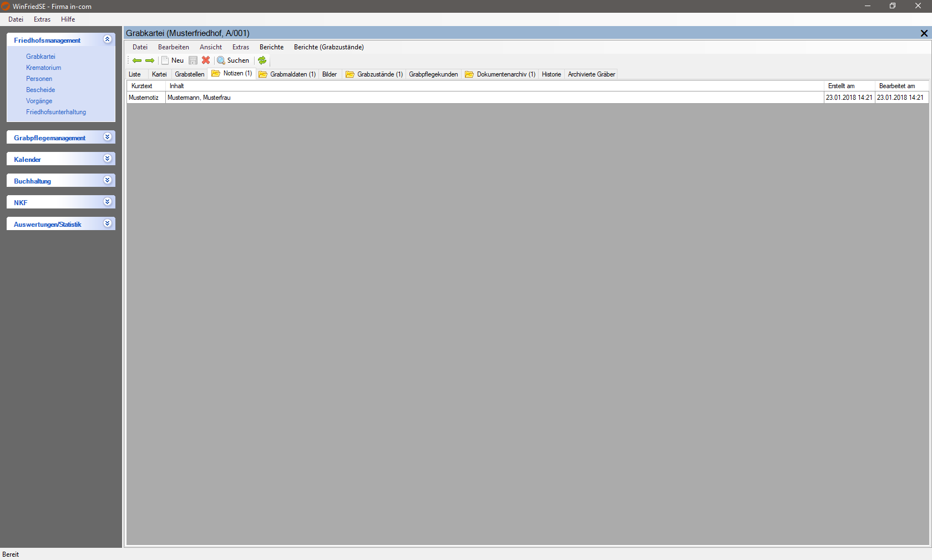The width and height of the screenshot is (932, 560).
Task: Expand the Auswertungen/Statistik section
Action: 108,223
